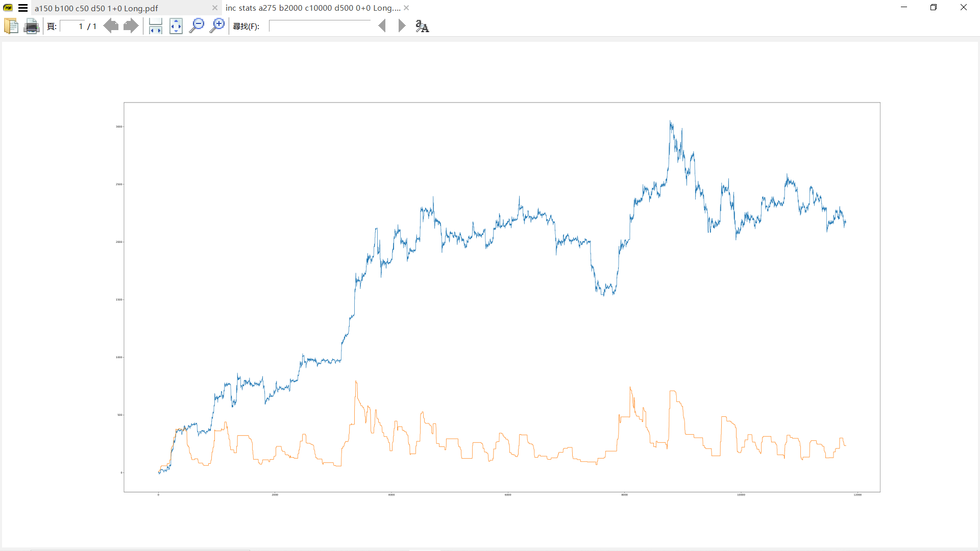Click the blue line chart peak

670,122
